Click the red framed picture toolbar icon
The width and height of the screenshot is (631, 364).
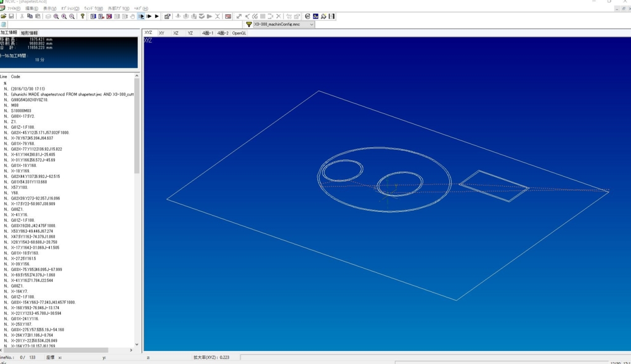(228, 16)
